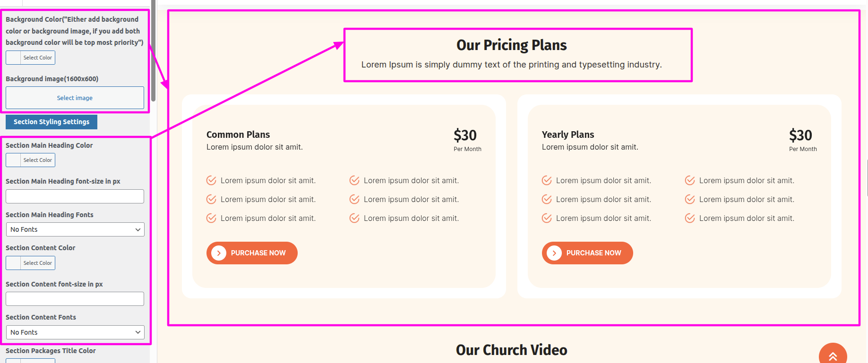The width and height of the screenshot is (868, 363).
Task: Click first checkmark icon under Yearly Plans
Action: (547, 180)
